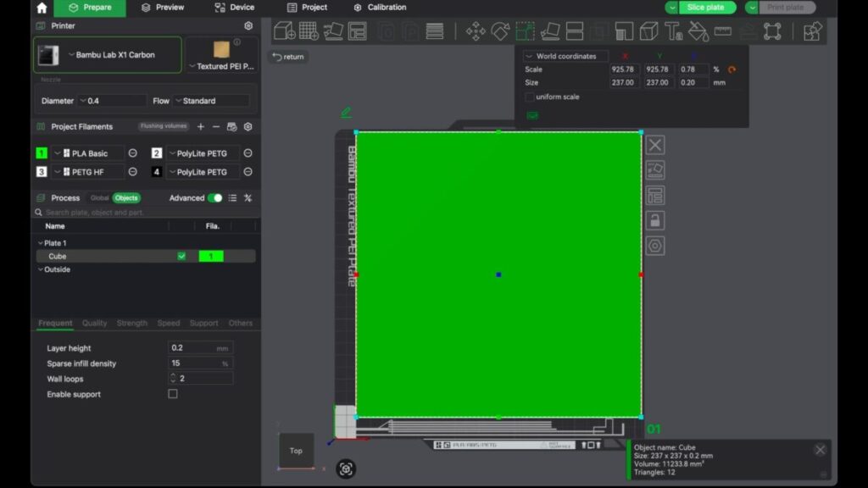
Task: Open the nozzle Diameter 0.4 dropdown
Action: click(x=112, y=101)
